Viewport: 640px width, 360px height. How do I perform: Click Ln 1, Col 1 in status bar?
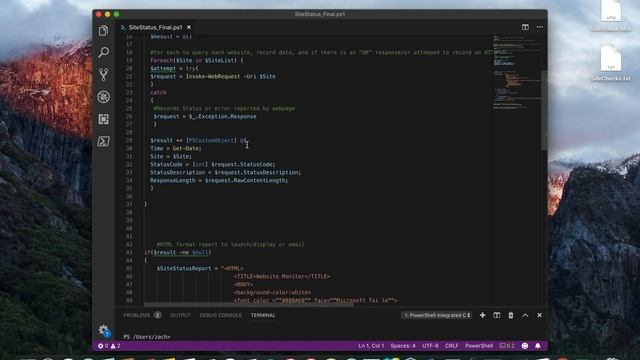pyautogui.click(x=371, y=346)
